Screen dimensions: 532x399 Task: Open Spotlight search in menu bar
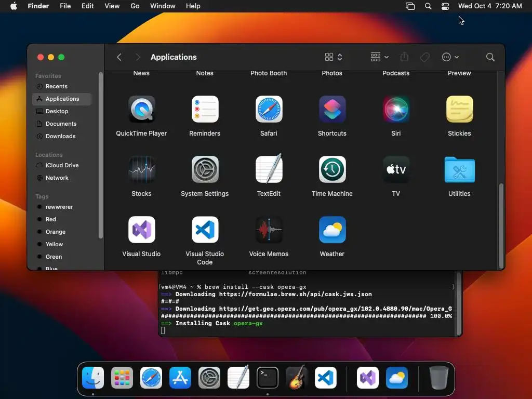(428, 6)
